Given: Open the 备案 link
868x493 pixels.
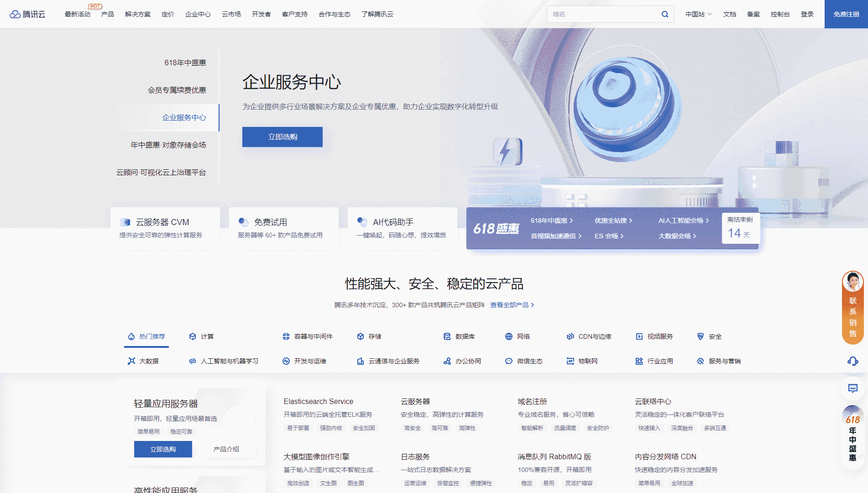Looking at the screenshot, I should tap(753, 14).
